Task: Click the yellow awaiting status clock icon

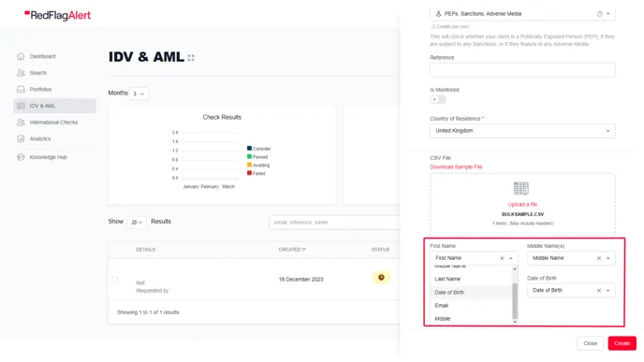Action: 381,278
